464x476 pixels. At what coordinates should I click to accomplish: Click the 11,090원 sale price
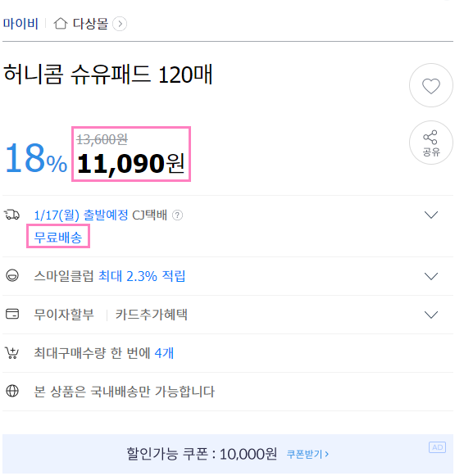[x=131, y=163]
